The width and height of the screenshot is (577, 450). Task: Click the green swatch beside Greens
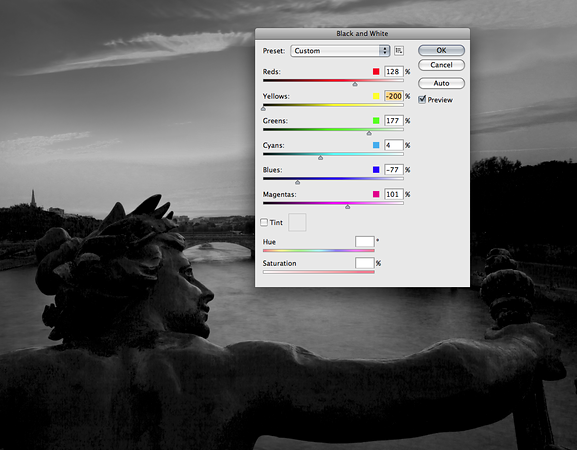(x=376, y=121)
